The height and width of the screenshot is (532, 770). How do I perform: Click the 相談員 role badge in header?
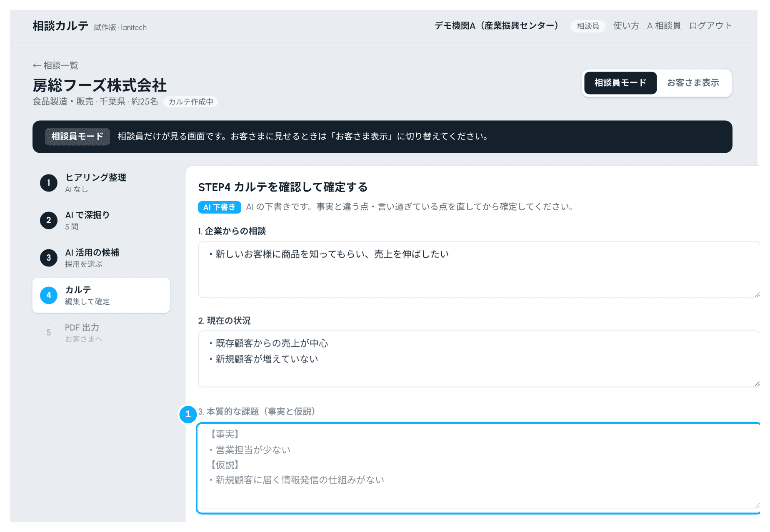[x=588, y=26]
